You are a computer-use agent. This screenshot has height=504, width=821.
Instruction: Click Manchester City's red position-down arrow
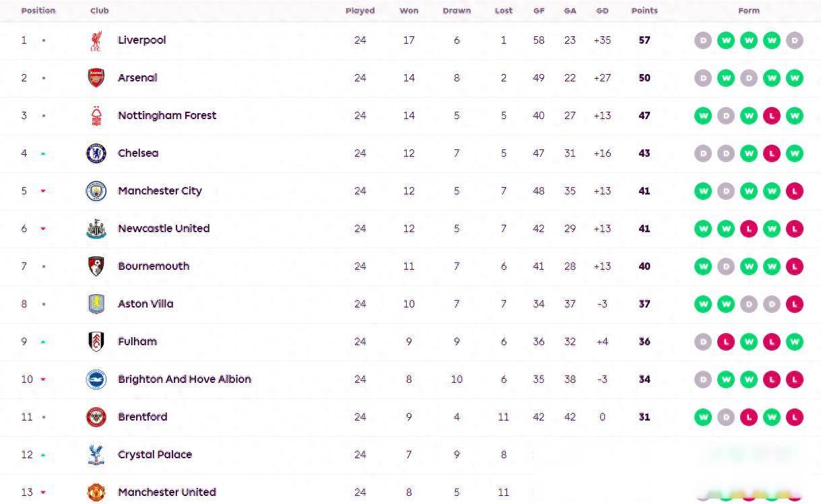(x=43, y=191)
